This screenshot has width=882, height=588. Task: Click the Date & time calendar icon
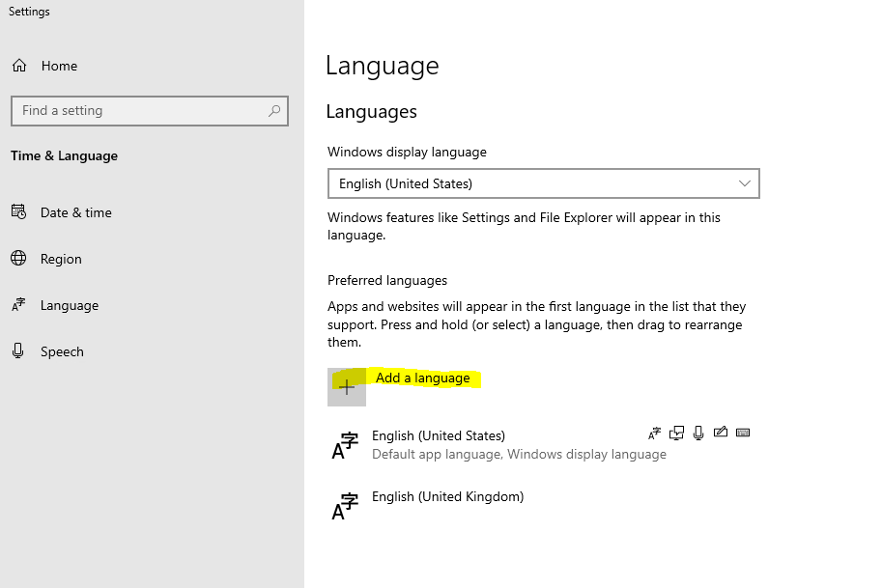click(x=18, y=211)
